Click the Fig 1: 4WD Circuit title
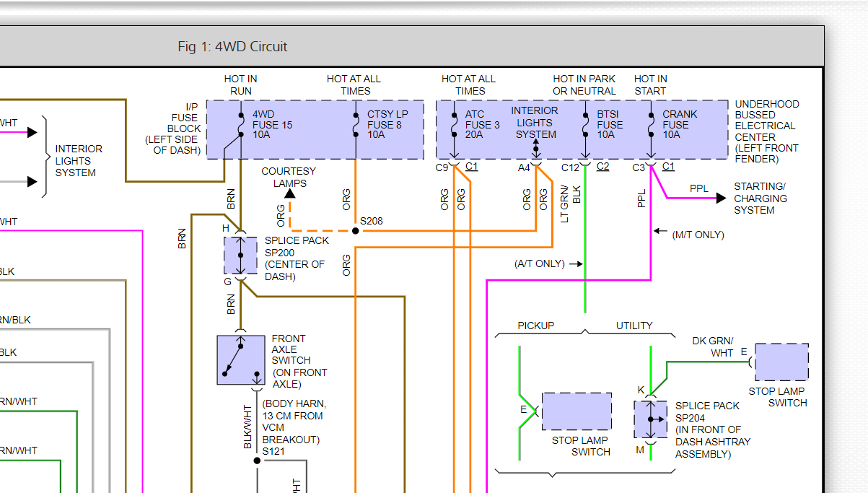Screen dimensions: 868x493 tap(232, 47)
